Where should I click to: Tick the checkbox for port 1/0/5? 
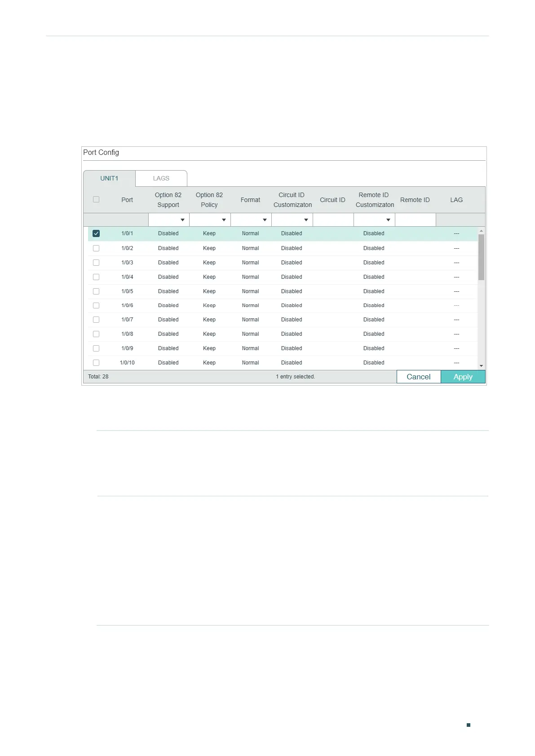click(96, 291)
